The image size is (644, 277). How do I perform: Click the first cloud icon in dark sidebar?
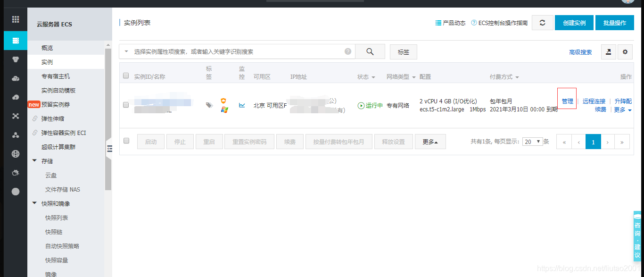point(16,78)
